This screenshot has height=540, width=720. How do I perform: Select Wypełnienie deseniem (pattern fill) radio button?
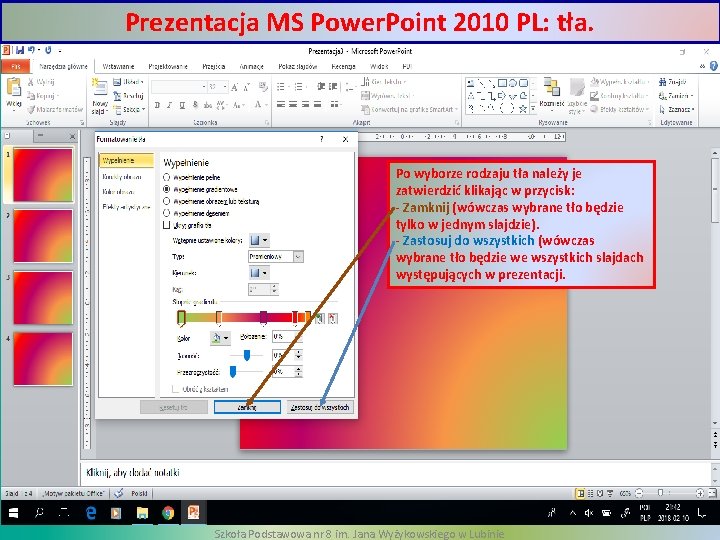coord(167,213)
